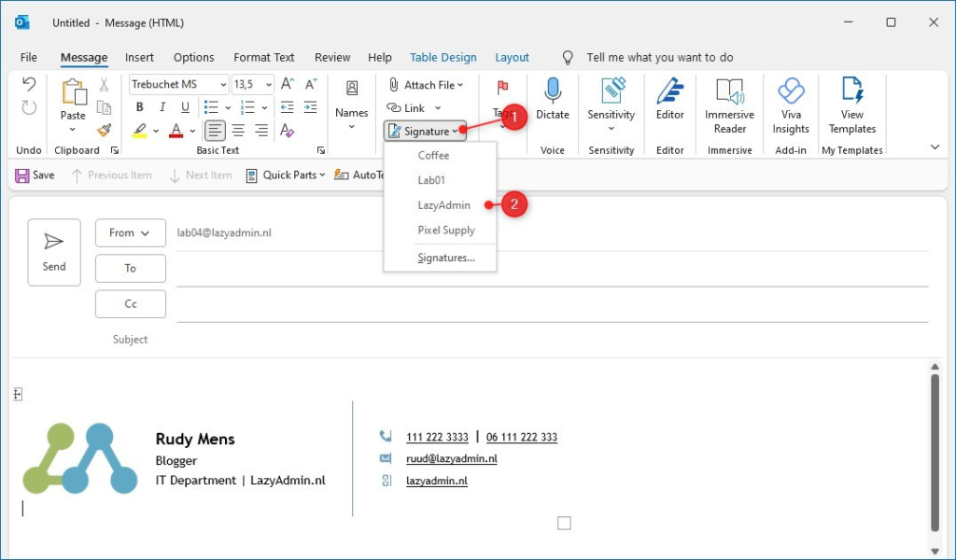Switch to Insert tab
The image size is (956, 560).
139,57
